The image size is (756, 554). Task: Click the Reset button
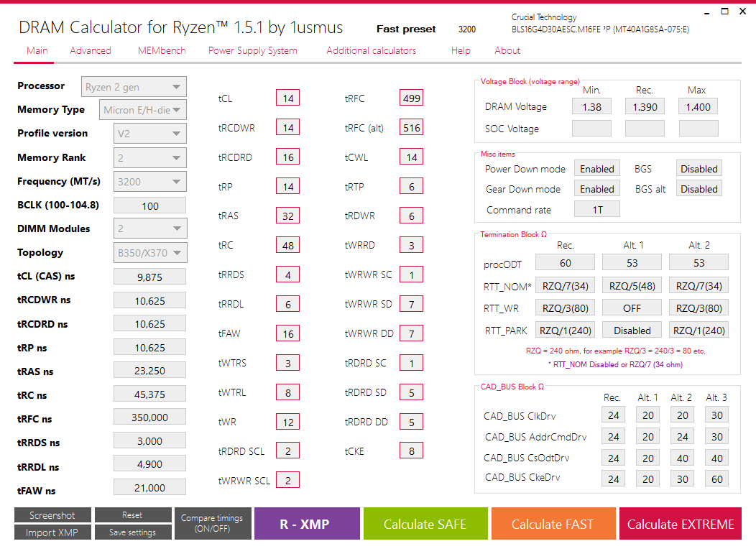click(x=133, y=515)
